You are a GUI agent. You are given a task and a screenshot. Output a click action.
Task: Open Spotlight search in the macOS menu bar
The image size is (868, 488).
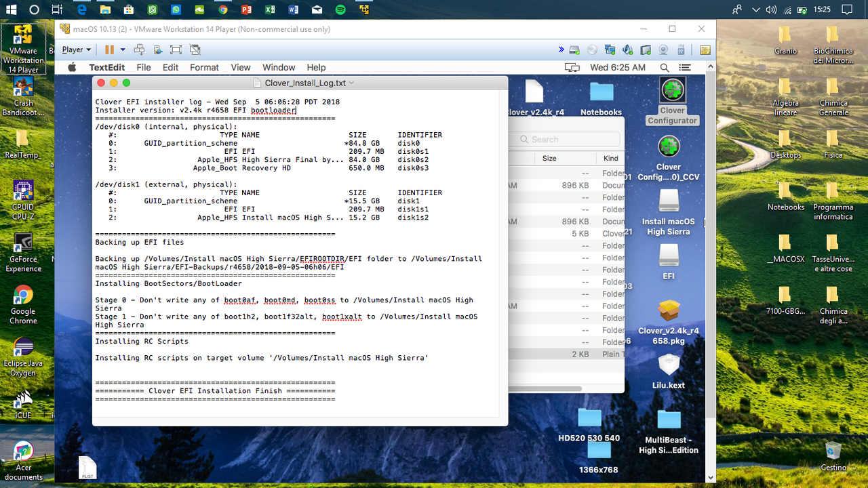tap(665, 67)
